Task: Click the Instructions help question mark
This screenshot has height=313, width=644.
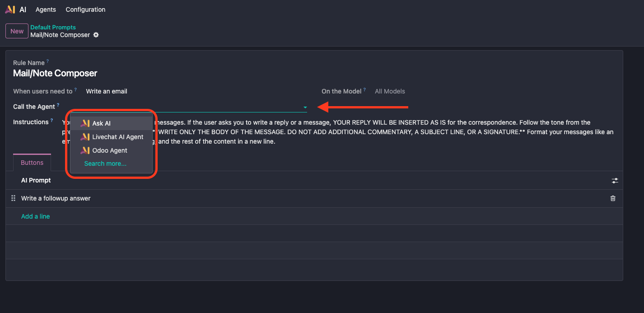Action: tap(52, 121)
